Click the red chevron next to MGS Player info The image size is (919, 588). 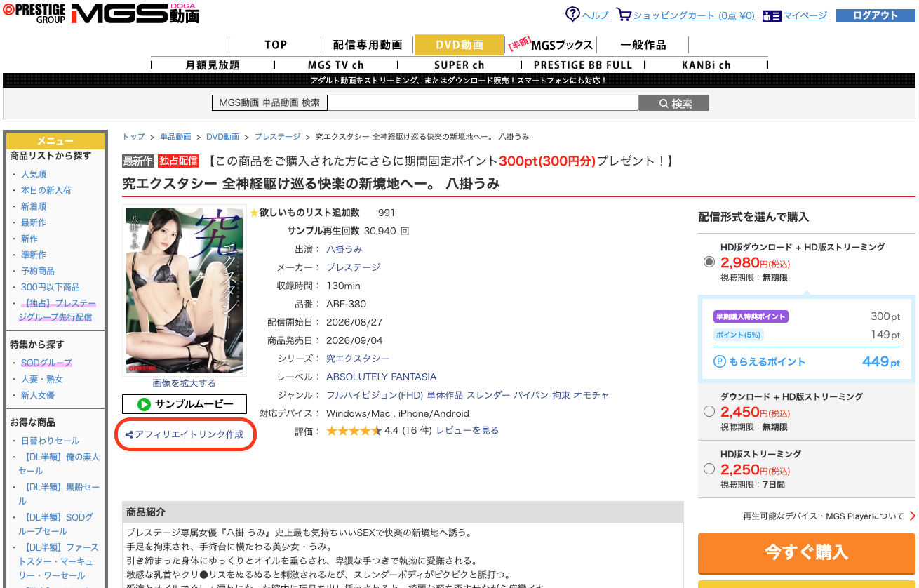coord(912,516)
